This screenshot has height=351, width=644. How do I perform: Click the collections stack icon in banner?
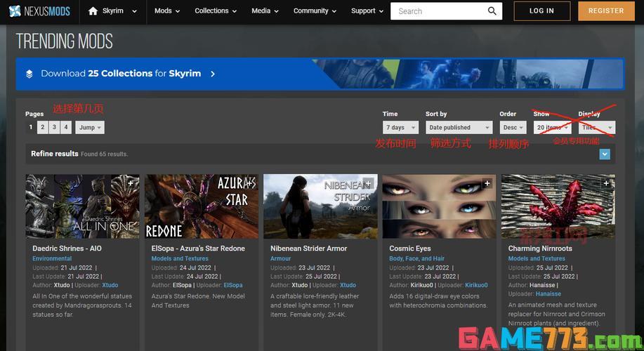29,74
